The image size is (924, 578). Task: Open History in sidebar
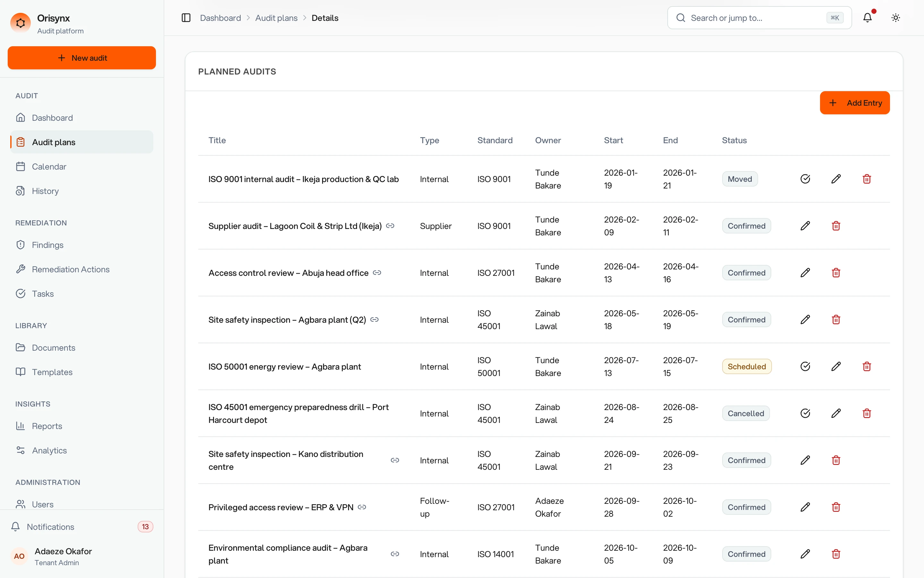pyautogui.click(x=82, y=191)
